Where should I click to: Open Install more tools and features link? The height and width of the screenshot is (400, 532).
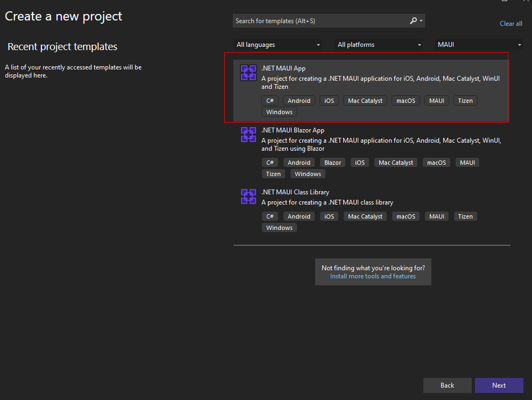point(373,276)
